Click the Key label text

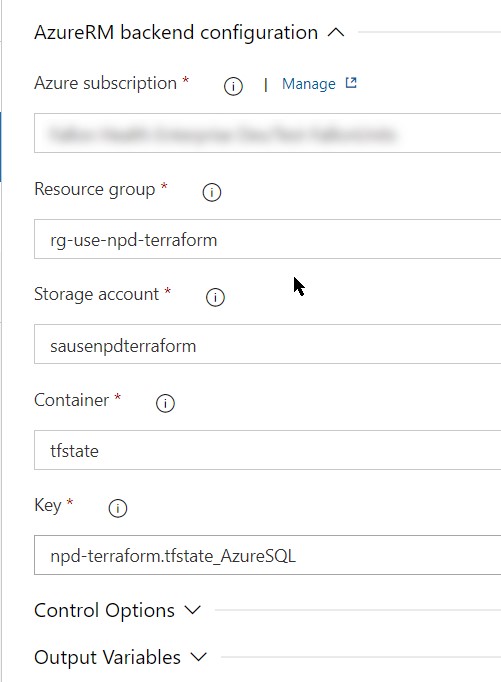tap(47, 505)
